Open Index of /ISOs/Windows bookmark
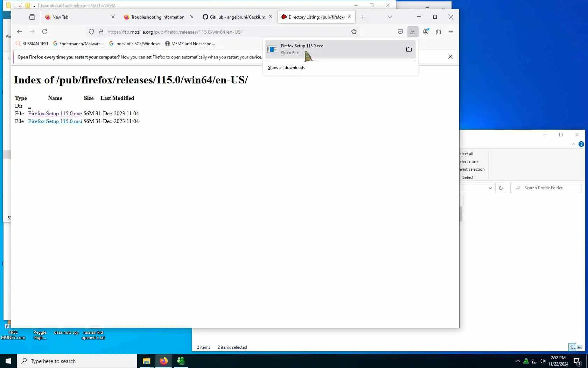 (135, 44)
